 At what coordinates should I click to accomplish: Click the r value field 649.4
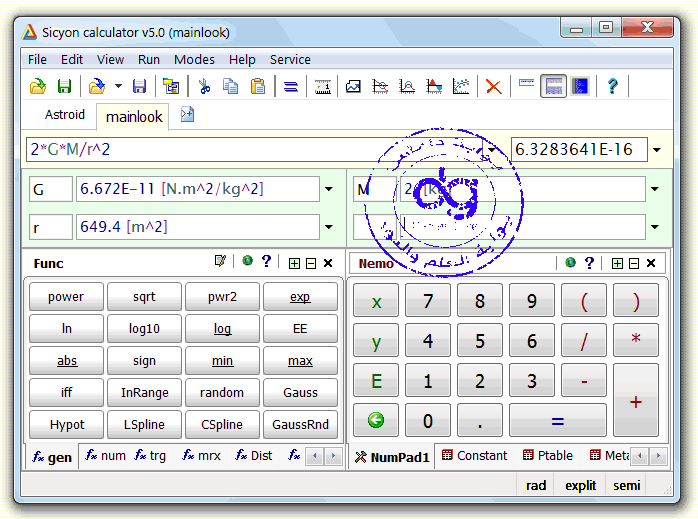click(x=198, y=227)
